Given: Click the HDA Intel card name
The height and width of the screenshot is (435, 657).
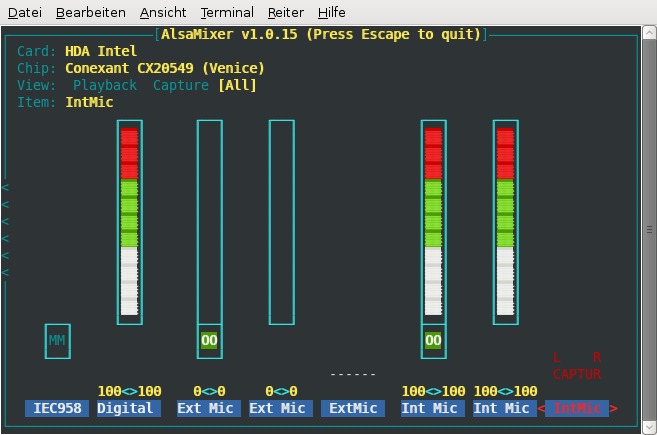Looking at the screenshot, I should (101, 51).
